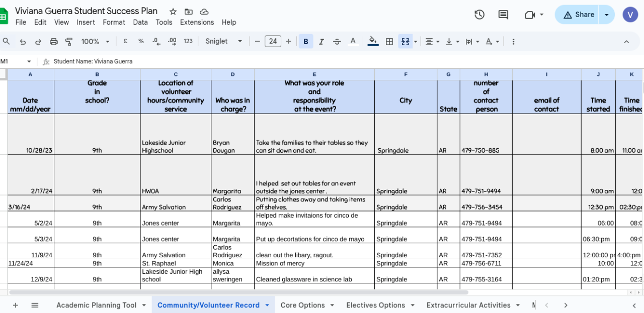Open the comments icon
Image resolution: width=644 pixels, height=313 pixels.
coord(503,15)
